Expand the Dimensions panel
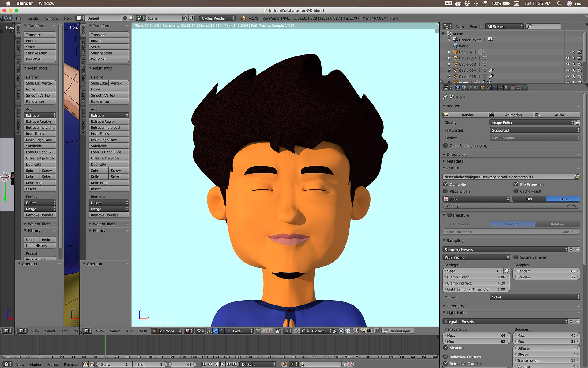This screenshot has height=368, width=588. 457,154
